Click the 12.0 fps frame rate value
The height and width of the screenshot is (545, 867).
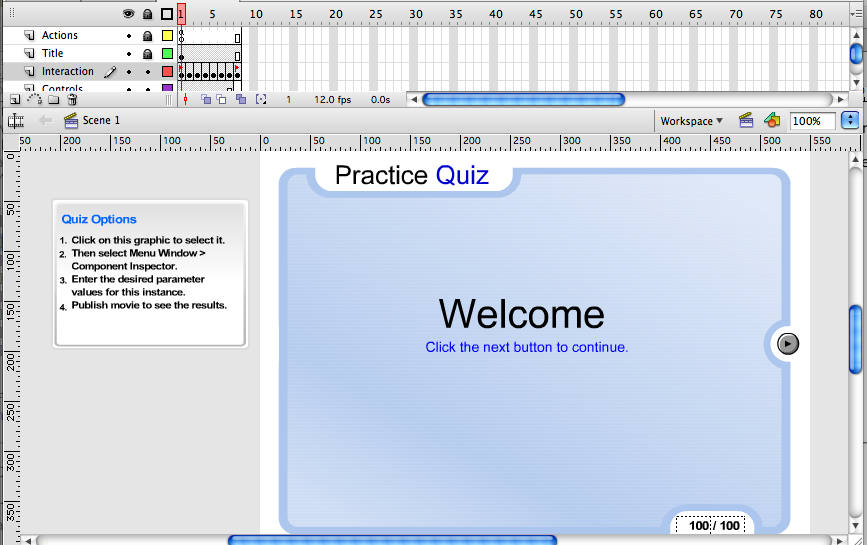tap(333, 99)
